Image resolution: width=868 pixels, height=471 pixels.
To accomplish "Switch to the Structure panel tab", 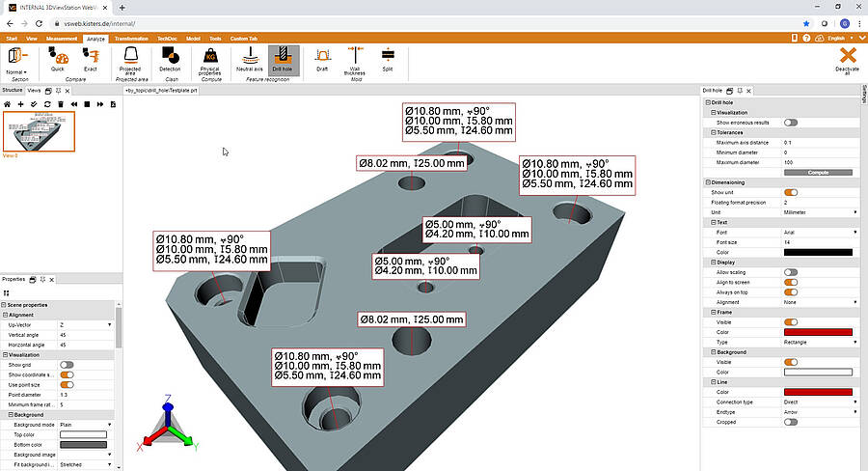I will 13,91.
